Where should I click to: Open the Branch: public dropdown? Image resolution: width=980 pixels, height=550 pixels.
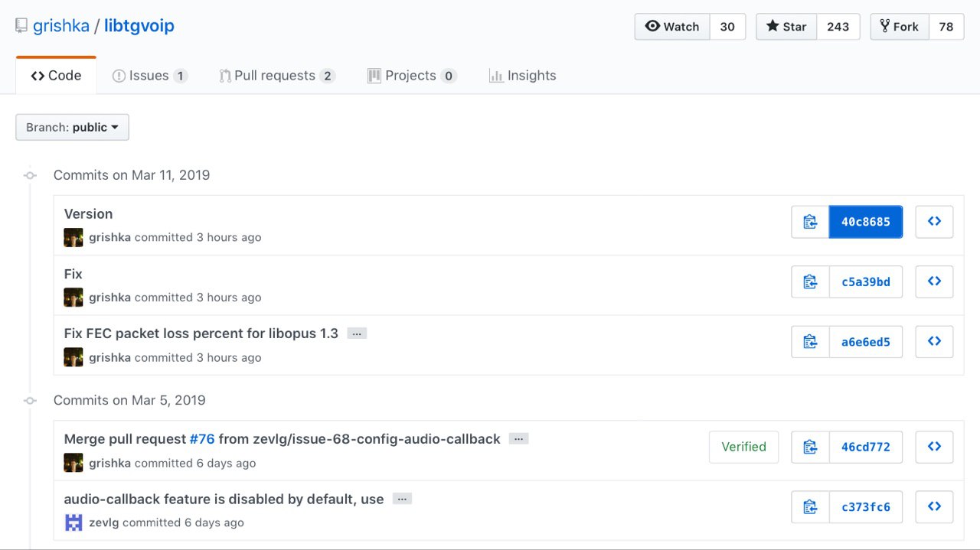tap(72, 127)
